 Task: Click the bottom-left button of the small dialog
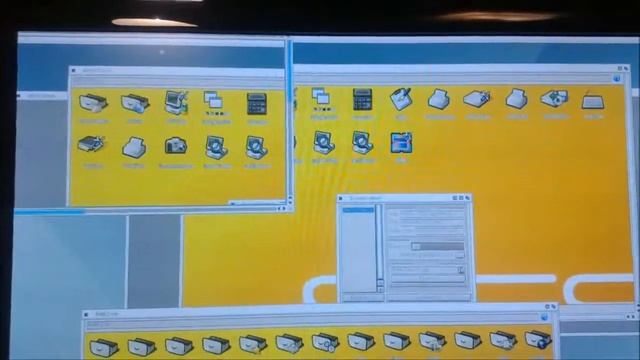362,298
